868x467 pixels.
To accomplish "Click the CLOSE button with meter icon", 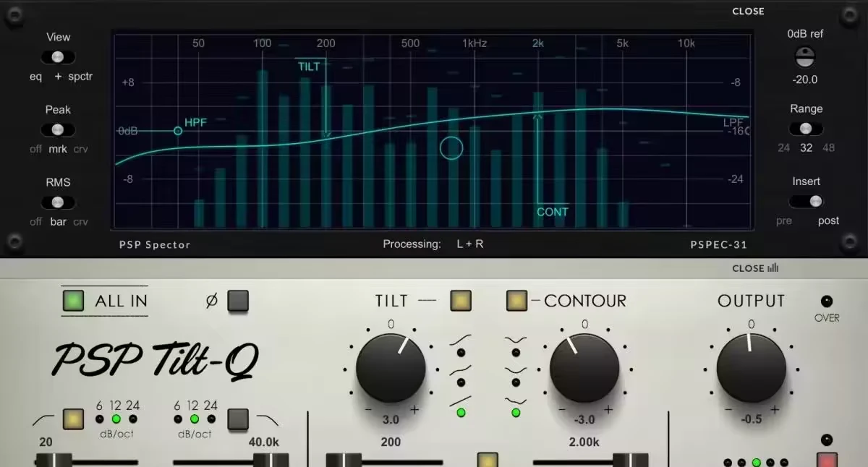I will [x=755, y=268].
